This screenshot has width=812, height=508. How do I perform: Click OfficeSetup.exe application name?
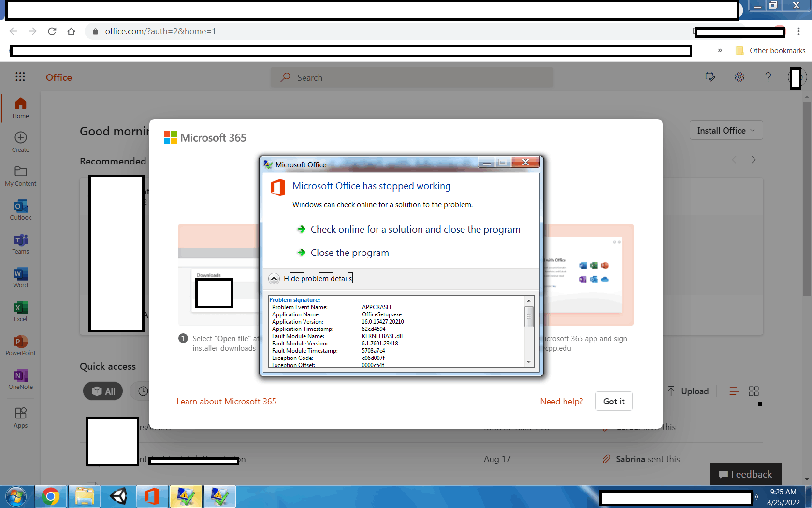[381, 314]
